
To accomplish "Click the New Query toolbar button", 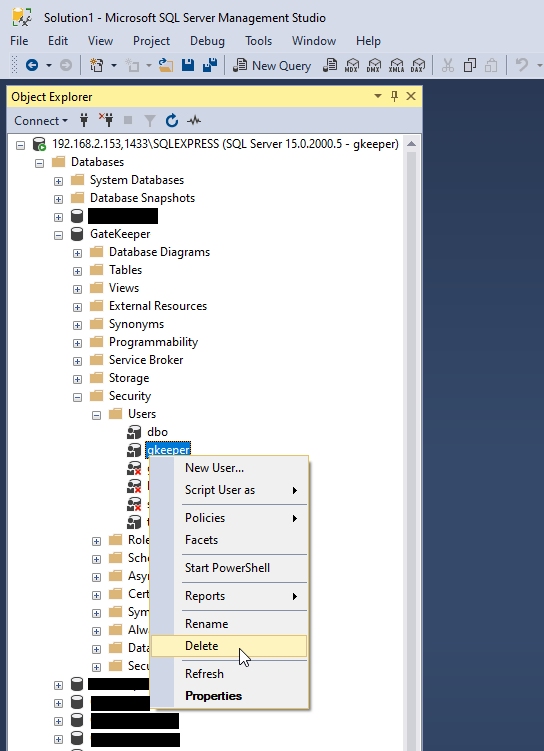I will [272, 65].
